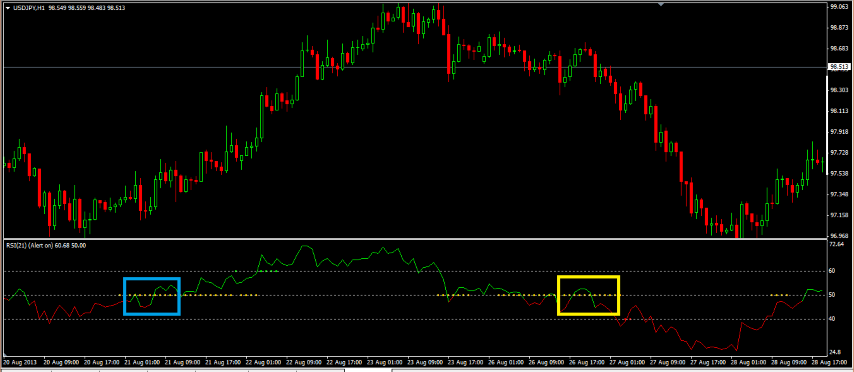Click the RSI scale minimum 24.8
The height and width of the screenshot is (372, 854).
(835, 352)
